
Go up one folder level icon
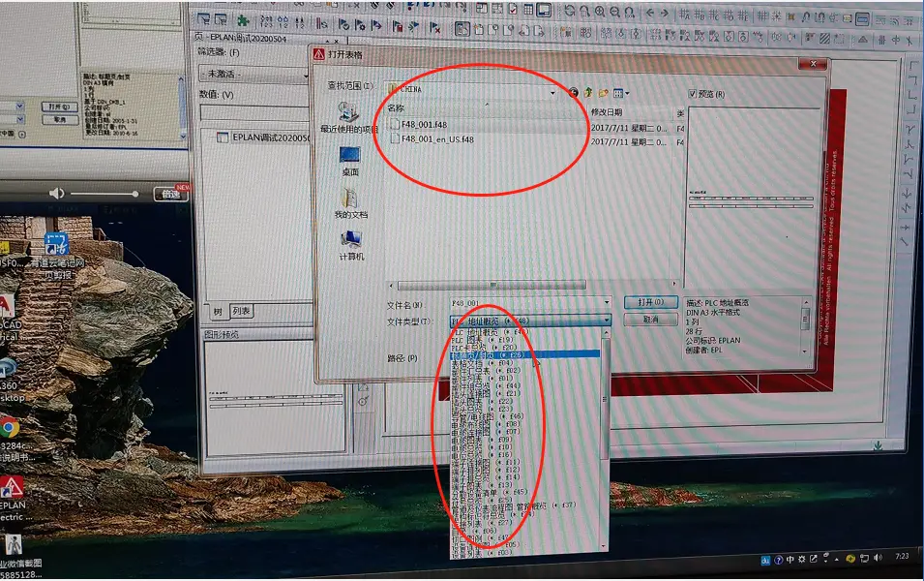click(x=588, y=93)
